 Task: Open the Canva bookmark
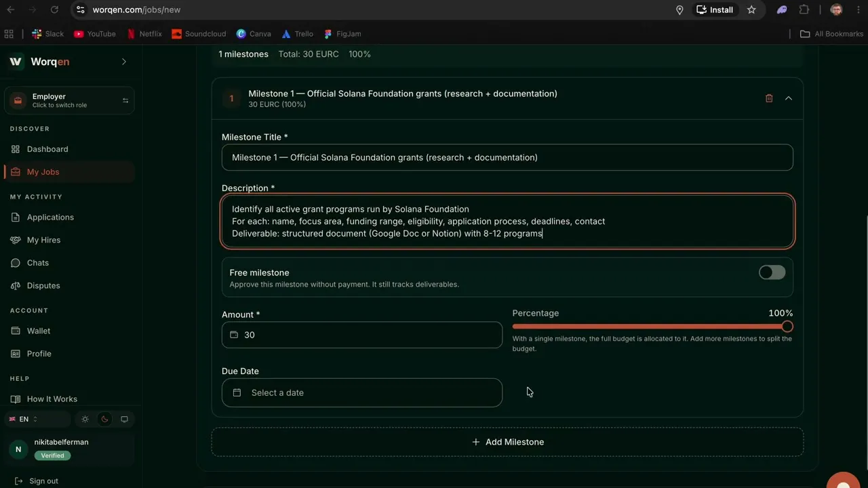tap(254, 34)
